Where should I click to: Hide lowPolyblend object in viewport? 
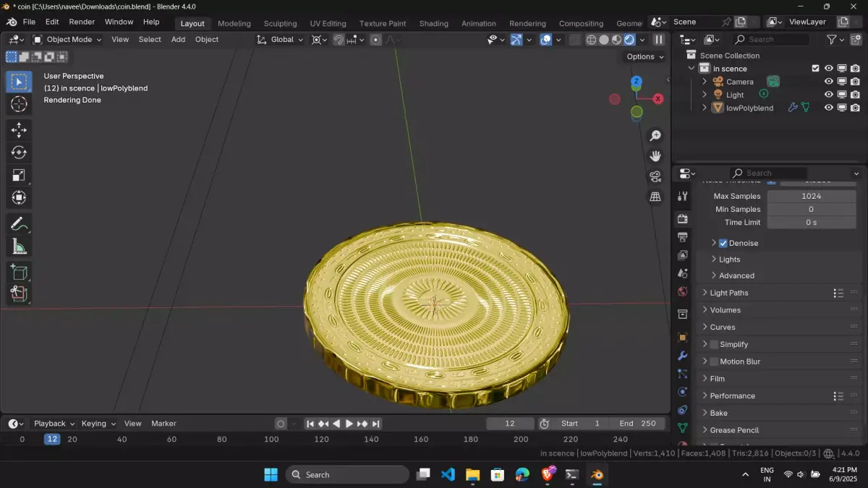[x=829, y=108]
